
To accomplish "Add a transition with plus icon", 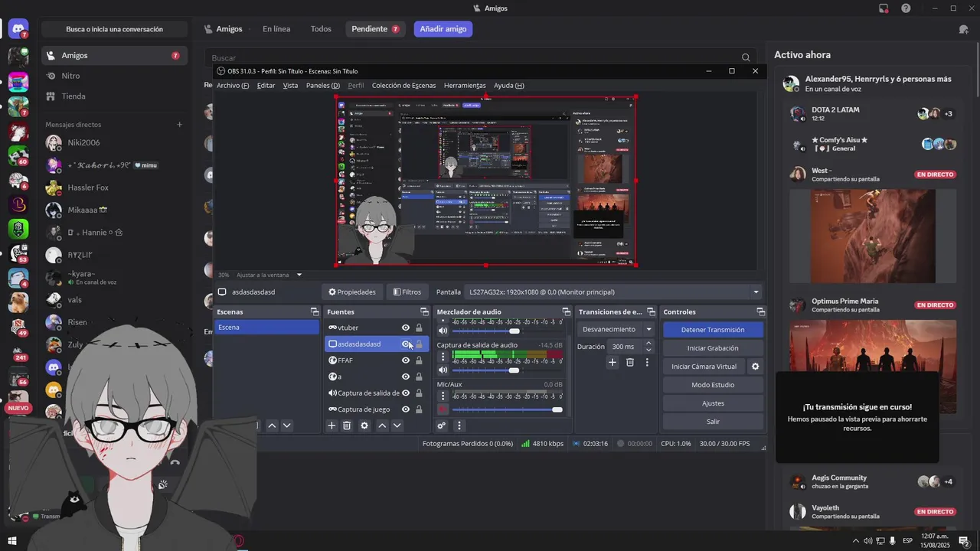I will click(612, 362).
